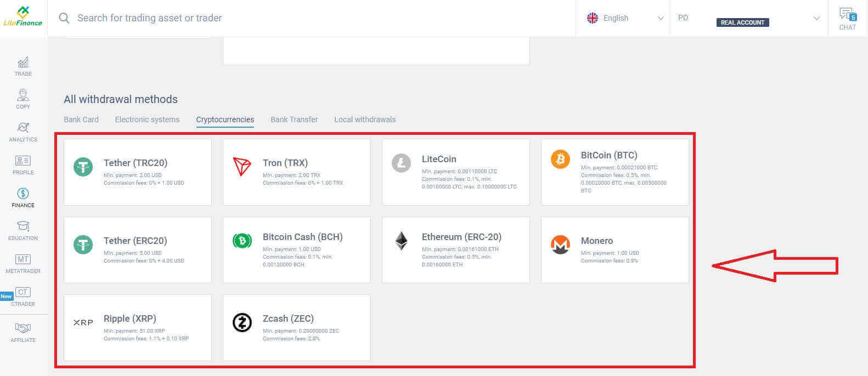Open the Profile sidebar icon

(x=23, y=161)
